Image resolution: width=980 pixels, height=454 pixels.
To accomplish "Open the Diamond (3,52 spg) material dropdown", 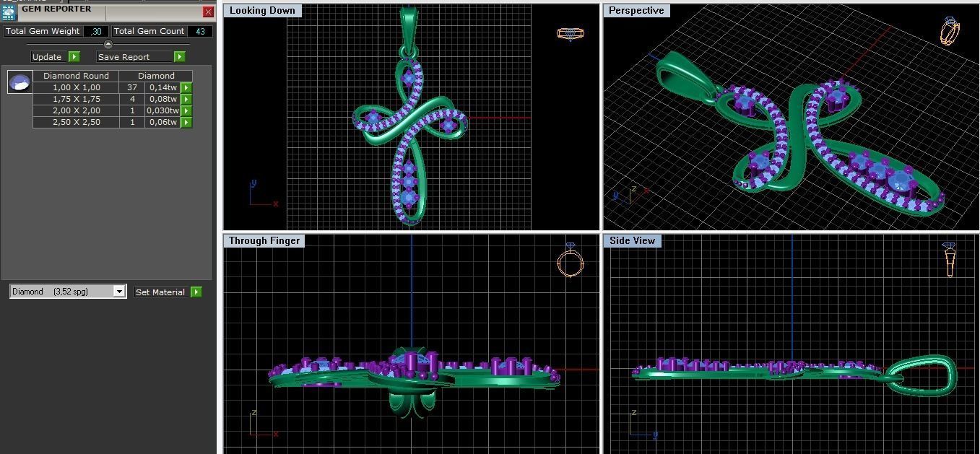I will click(119, 292).
